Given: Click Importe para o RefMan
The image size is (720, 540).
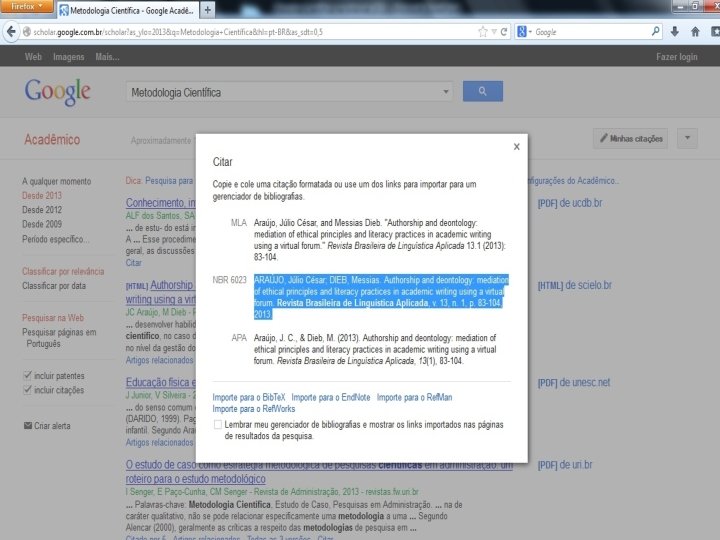Looking at the screenshot, I should (414, 397).
